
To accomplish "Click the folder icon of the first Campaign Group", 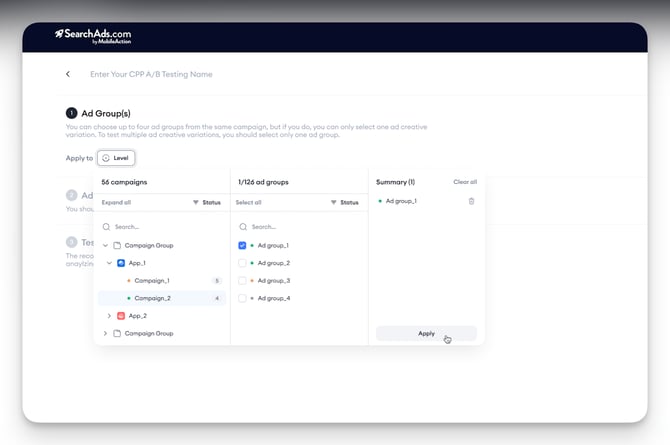I will [x=116, y=245].
